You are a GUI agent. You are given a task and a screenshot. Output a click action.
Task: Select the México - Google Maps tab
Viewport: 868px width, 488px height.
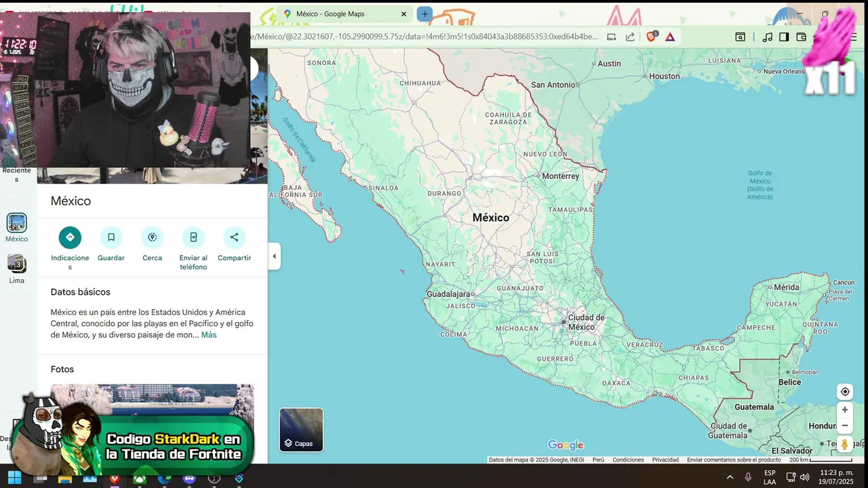(x=342, y=14)
